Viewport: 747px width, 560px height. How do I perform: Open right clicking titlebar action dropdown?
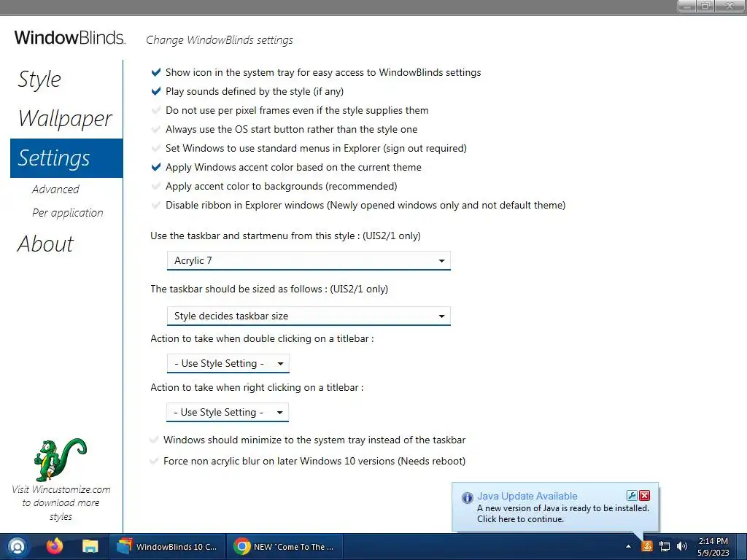click(x=228, y=413)
